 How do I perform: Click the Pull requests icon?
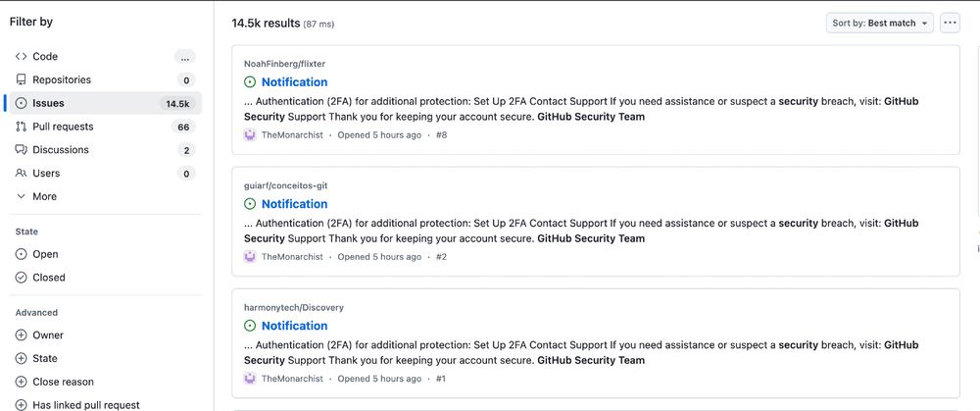(22, 127)
